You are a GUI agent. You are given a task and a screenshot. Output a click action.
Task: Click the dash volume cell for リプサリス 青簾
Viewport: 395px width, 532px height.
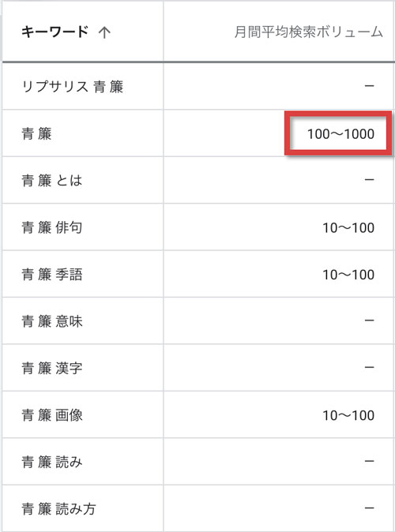pos(369,86)
